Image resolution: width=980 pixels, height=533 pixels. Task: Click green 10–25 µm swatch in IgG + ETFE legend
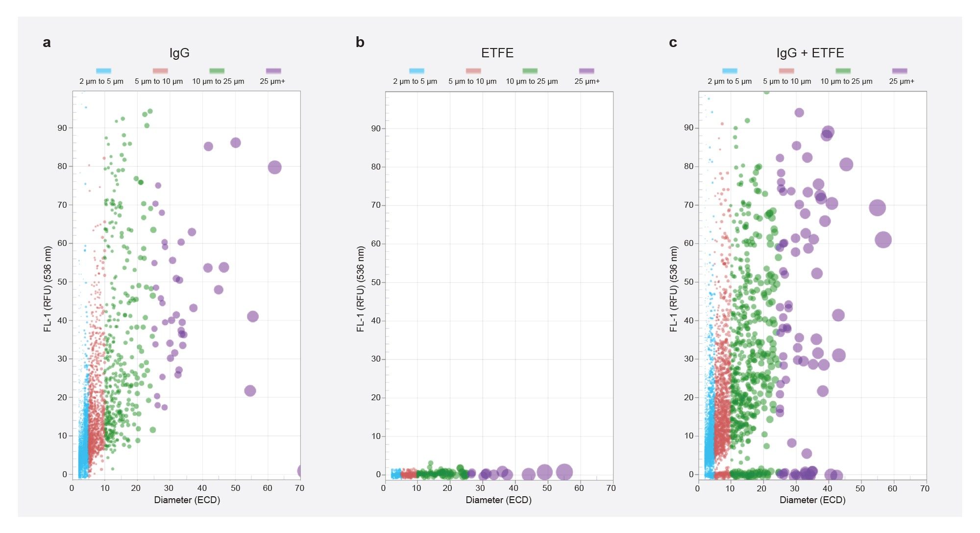click(x=843, y=71)
